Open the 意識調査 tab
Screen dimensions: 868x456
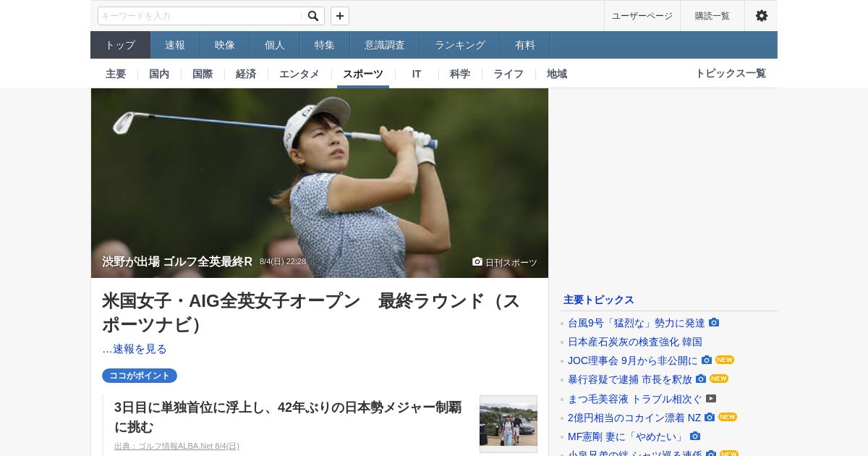point(385,45)
